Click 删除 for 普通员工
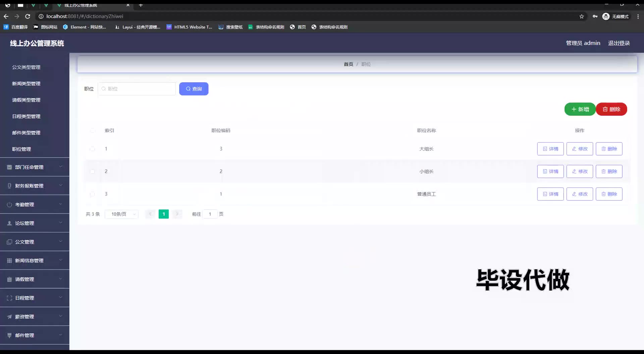Image resolution: width=644 pixels, height=354 pixels. coord(609,194)
